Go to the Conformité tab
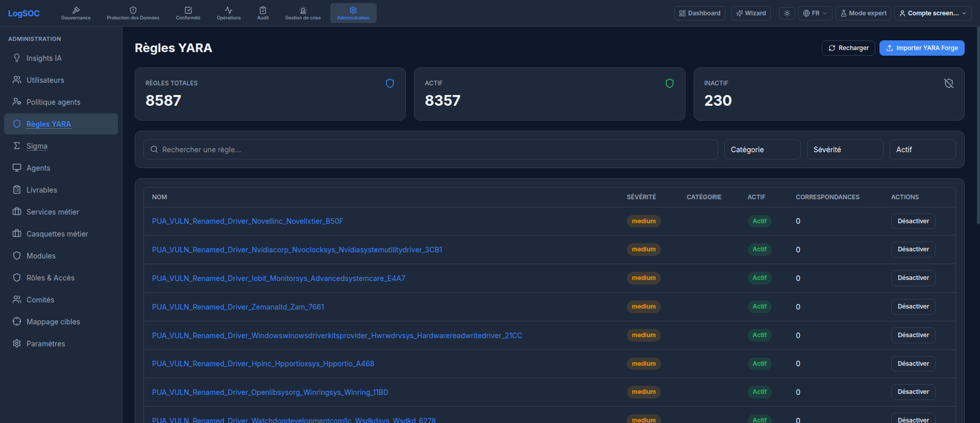 [188, 13]
